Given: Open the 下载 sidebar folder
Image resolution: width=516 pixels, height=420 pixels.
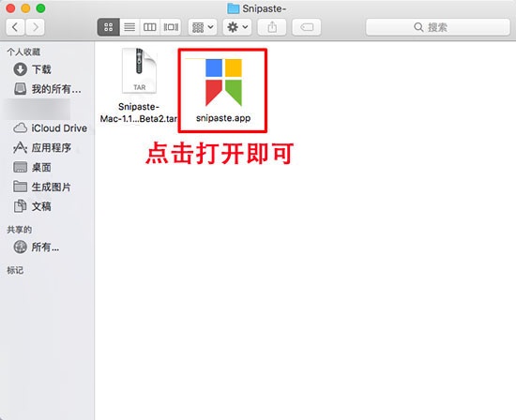Looking at the screenshot, I should (x=32, y=69).
